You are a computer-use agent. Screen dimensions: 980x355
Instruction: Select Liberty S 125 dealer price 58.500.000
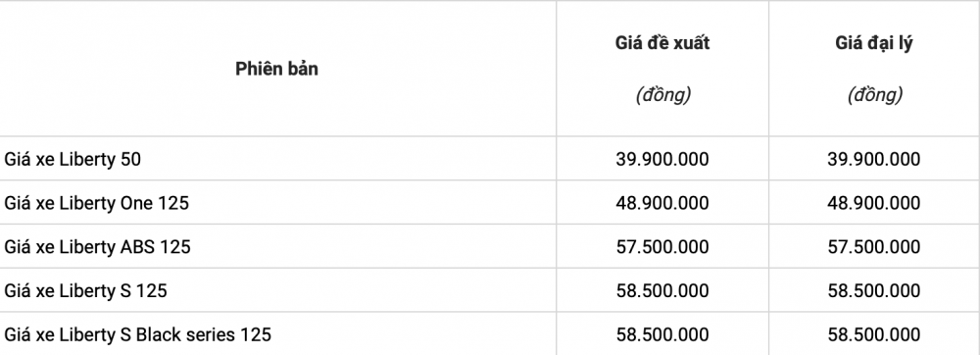point(874,290)
